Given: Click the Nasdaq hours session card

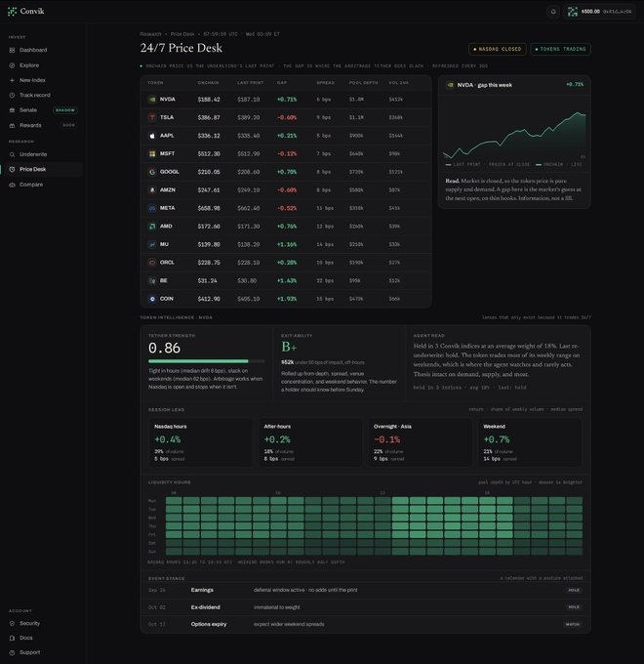Looking at the screenshot, I should (201, 442).
